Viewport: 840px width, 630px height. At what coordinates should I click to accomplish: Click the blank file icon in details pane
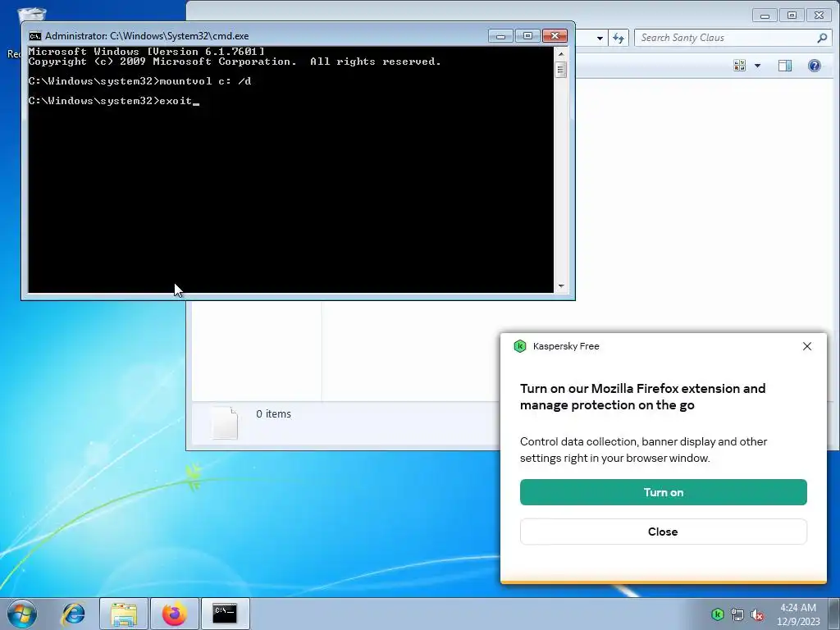(x=225, y=423)
